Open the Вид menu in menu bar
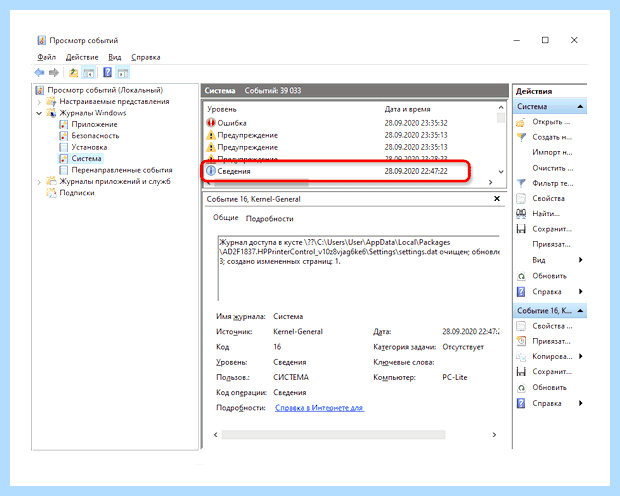 tap(115, 57)
